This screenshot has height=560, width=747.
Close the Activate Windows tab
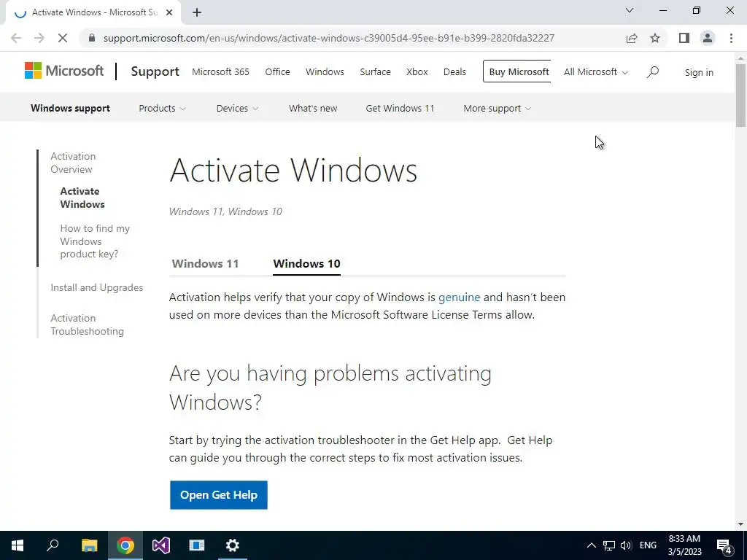click(169, 12)
